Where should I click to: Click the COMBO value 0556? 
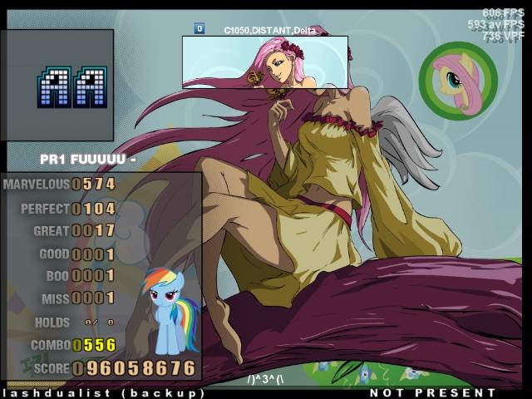[x=94, y=346]
